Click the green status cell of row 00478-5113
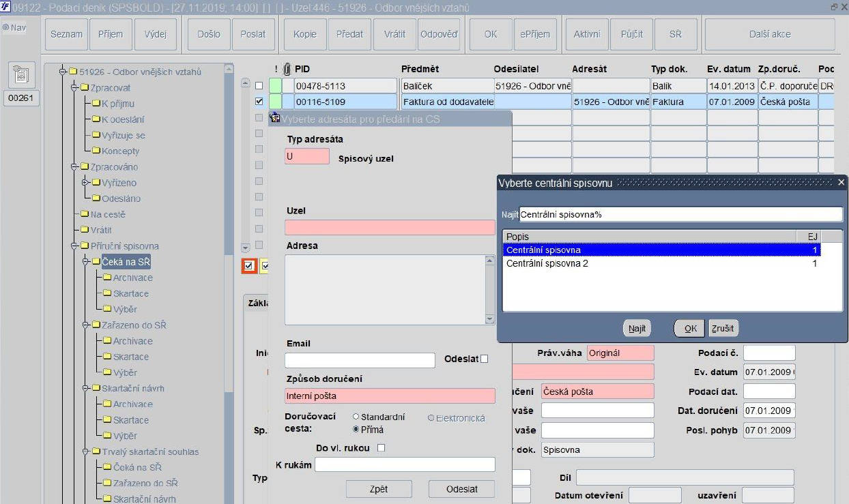This screenshot has width=849, height=504. pyautogui.click(x=275, y=86)
